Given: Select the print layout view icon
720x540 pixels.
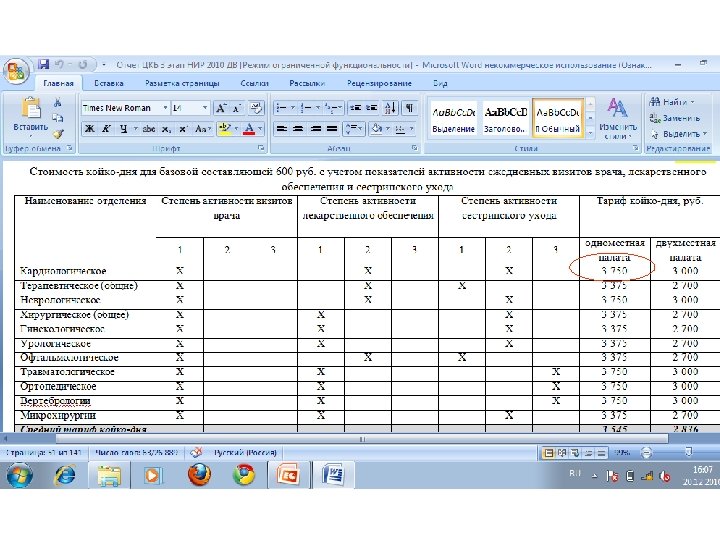Looking at the screenshot, I should point(548,453).
